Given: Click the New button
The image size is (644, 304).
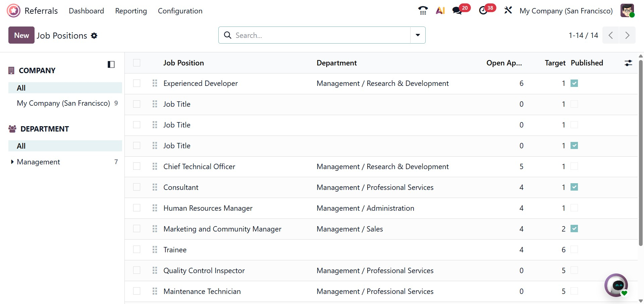Looking at the screenshot, I should tap(21, 35).
